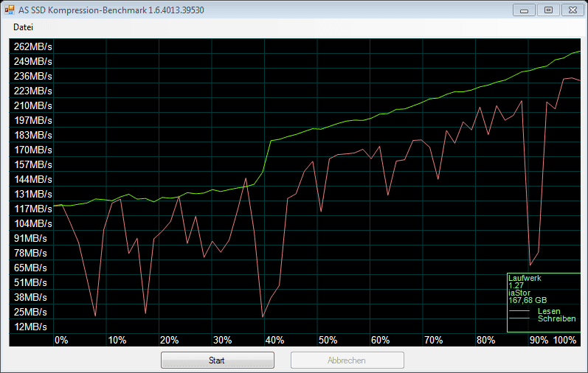Viewport: 588px width, 373px height.
Task: Click the Start button
Action: tap(217, 360)
